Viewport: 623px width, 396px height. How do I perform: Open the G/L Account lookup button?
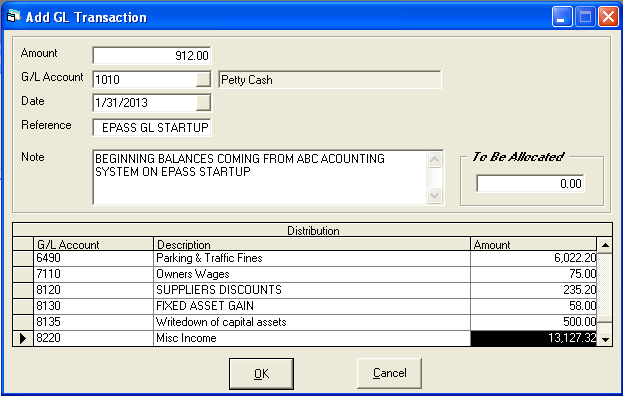(x=203, y=79)
